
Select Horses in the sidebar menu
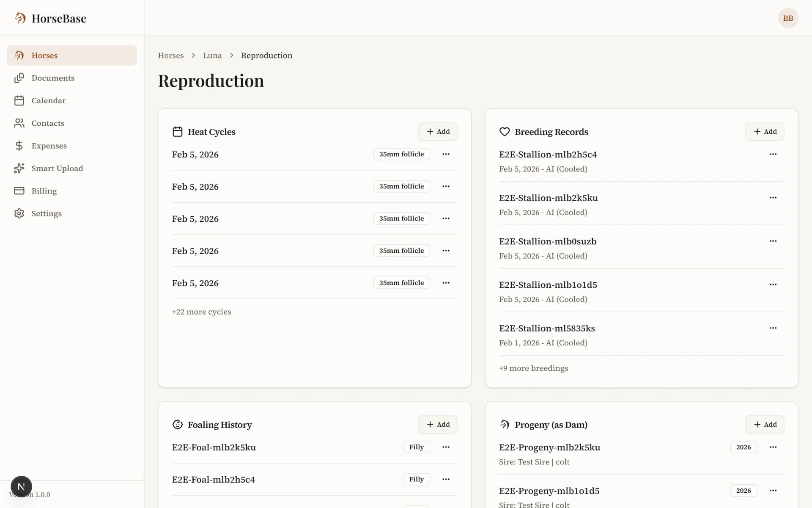point(44,55)
